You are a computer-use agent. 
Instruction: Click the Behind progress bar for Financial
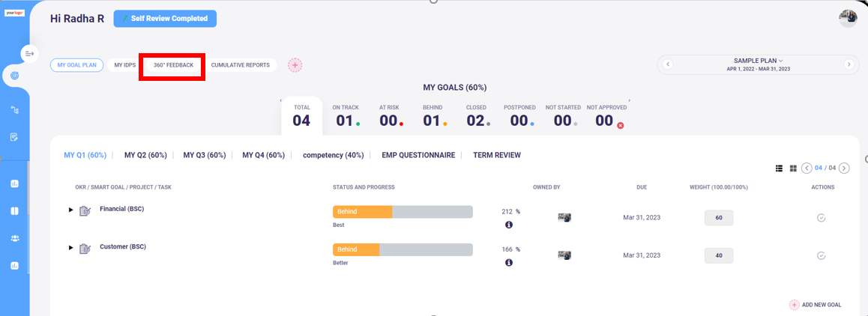403,212
